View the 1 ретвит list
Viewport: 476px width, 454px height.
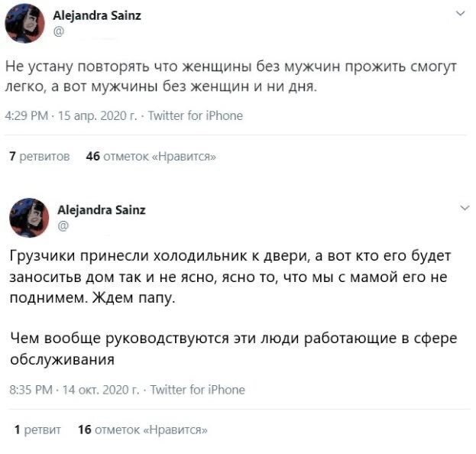tap(37, 430)
